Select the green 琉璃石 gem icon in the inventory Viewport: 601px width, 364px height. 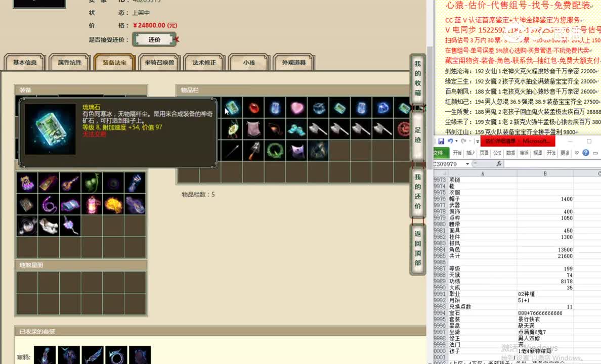(233, 108)
